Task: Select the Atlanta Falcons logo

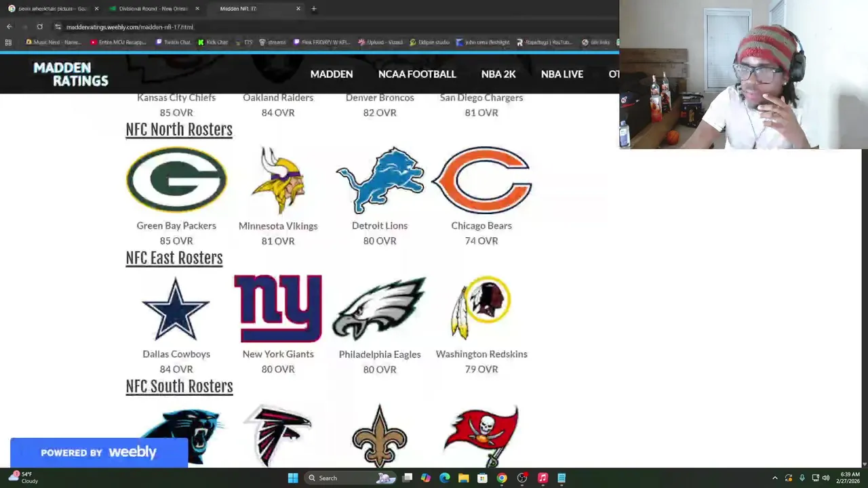Action: point(278,435)
